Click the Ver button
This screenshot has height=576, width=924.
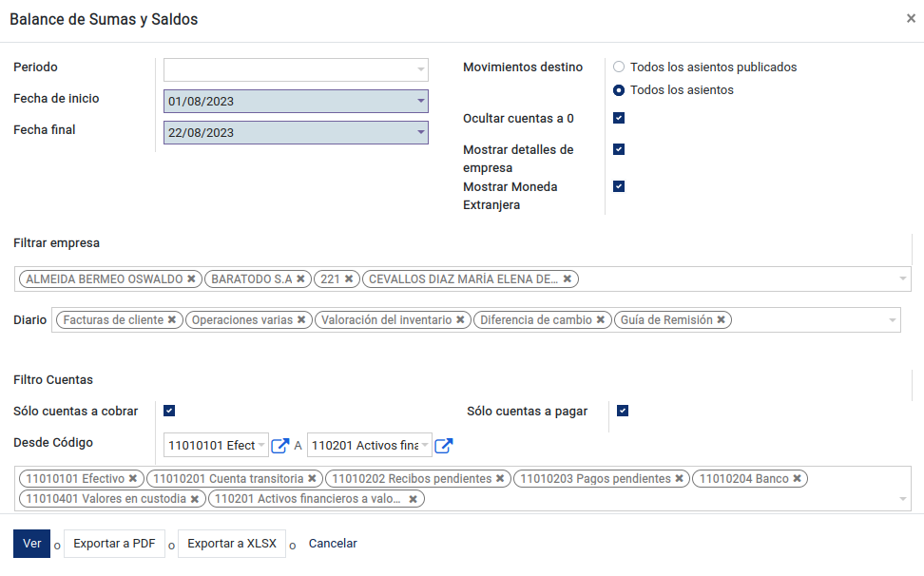(x=31, y=544)
